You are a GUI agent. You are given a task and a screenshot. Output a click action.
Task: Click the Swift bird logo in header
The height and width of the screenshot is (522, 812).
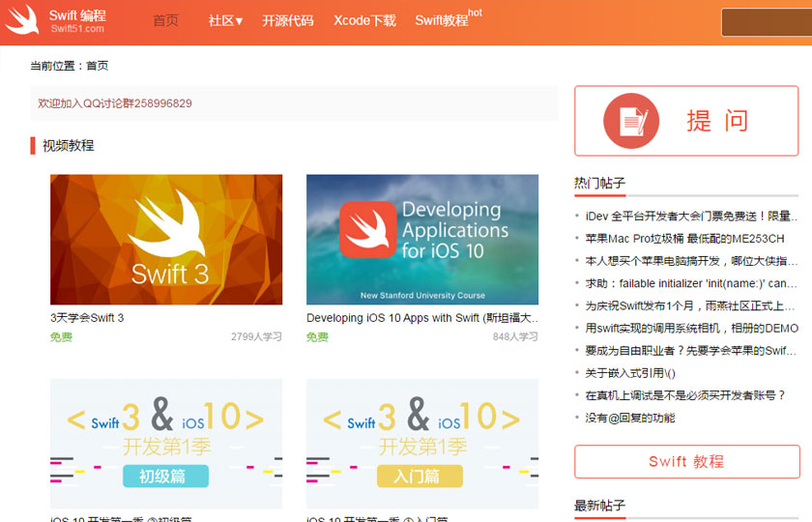[x=22, y=19]
